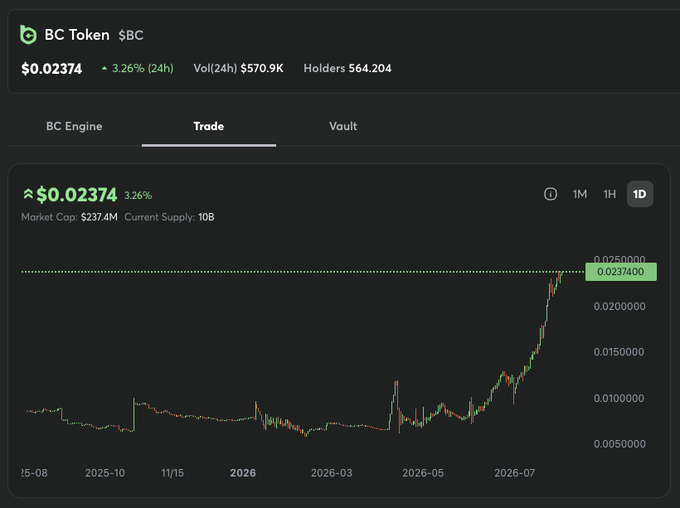Click the 0.0200000 price axis label

(619, 306)
